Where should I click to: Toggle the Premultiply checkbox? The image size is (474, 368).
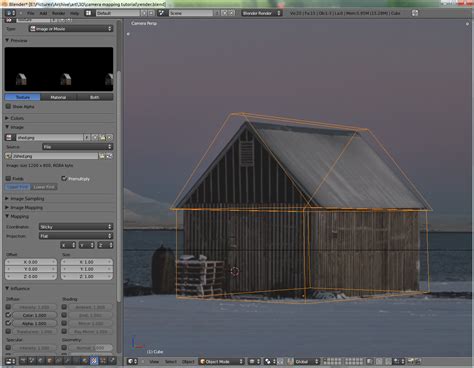[64, 178]
